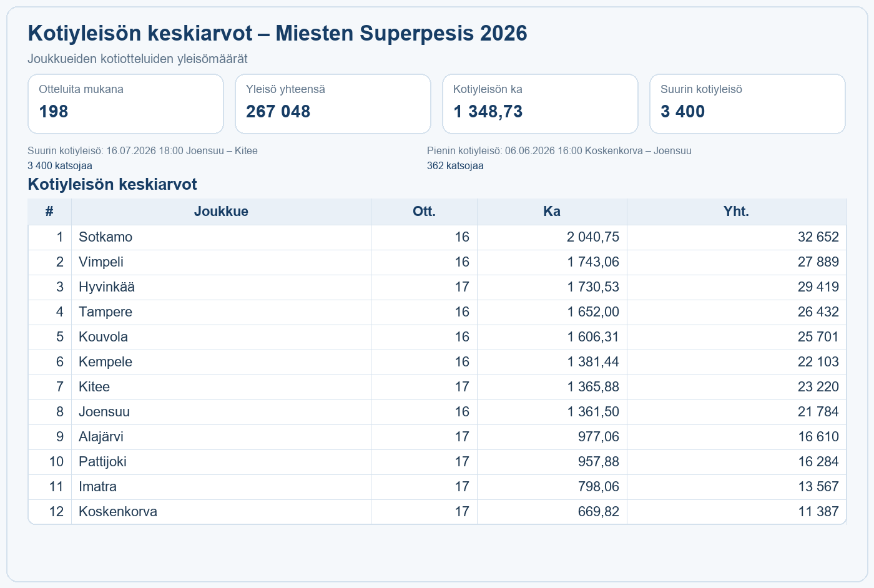Click Kitee in the team table
Screen dimensions: 874x588
(94, 387)
